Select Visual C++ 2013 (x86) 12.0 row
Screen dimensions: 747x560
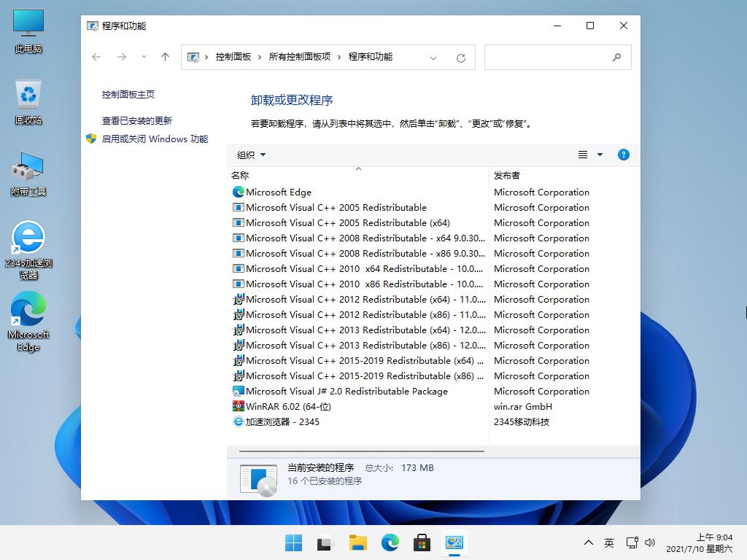click(x=359, y=345)
